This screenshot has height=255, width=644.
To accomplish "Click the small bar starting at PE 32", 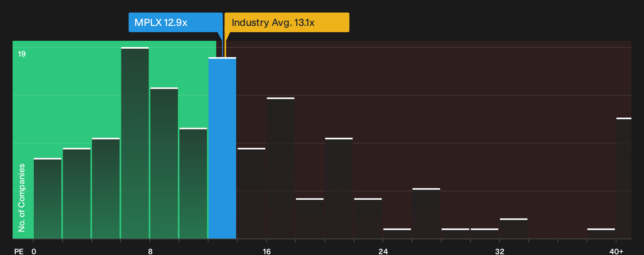I will pos(514,228).
